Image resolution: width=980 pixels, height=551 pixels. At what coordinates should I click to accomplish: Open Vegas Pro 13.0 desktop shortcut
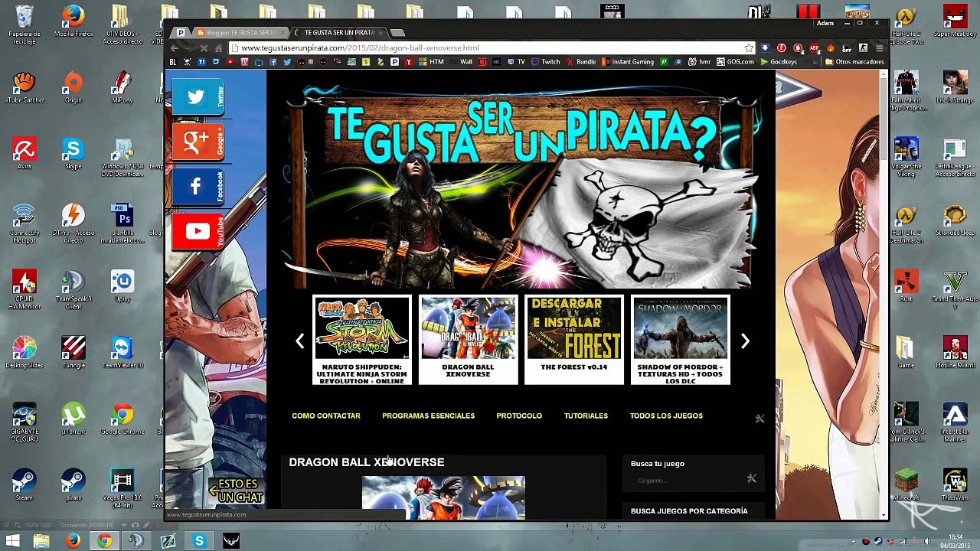point(122,488)
